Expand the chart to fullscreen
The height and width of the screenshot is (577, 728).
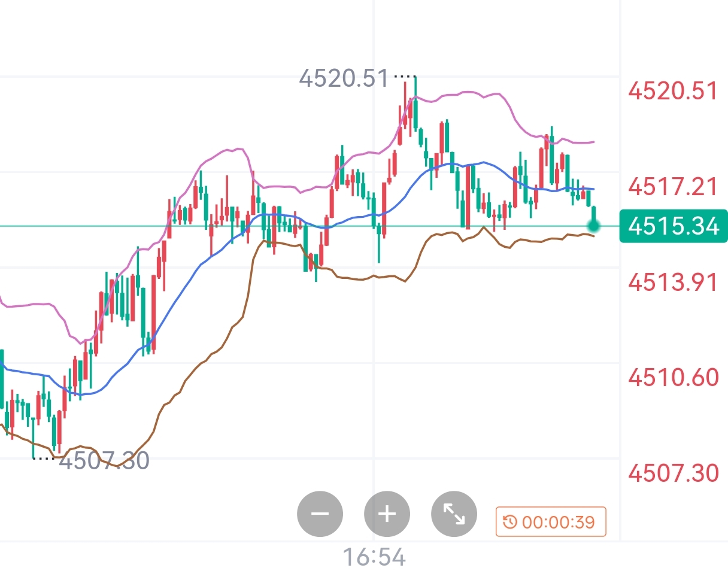[x=454, y=514]
